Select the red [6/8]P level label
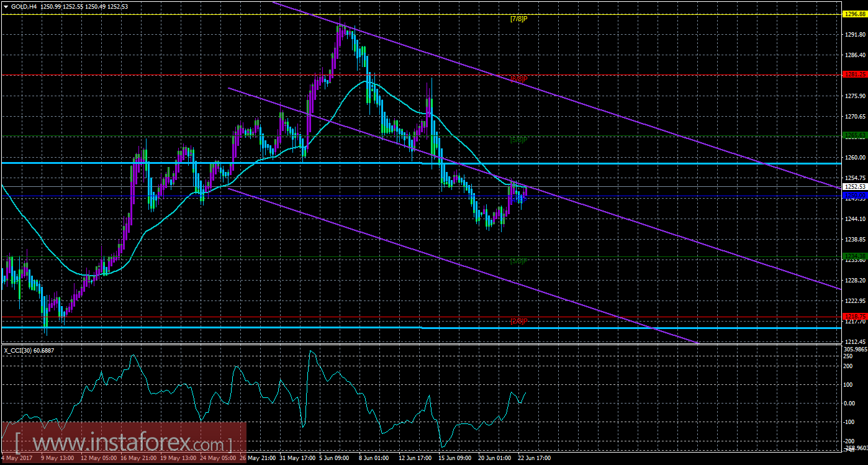 [x=518, y=79]
